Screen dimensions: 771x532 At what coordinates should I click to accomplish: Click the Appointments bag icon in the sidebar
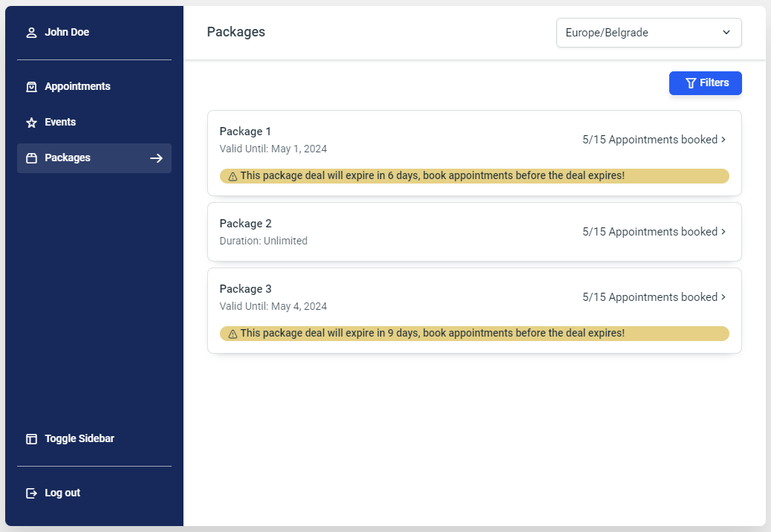pyautogui.click(x=31, y=86)
